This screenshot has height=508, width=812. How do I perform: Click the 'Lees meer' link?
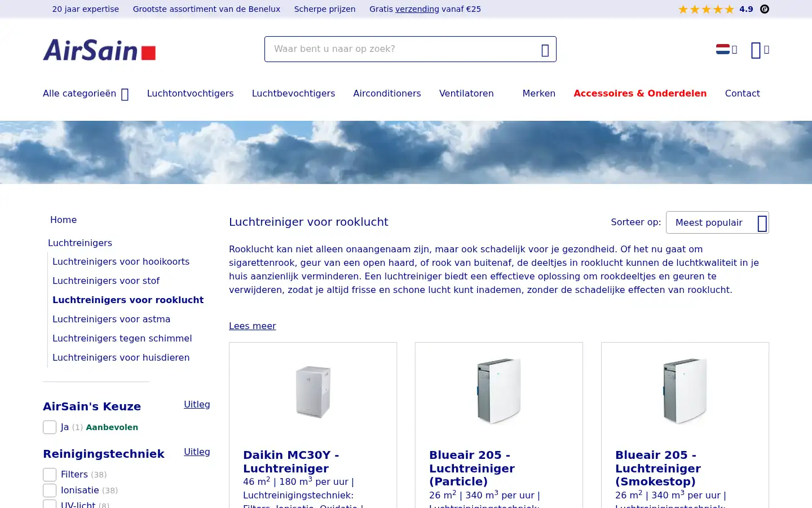252,326
